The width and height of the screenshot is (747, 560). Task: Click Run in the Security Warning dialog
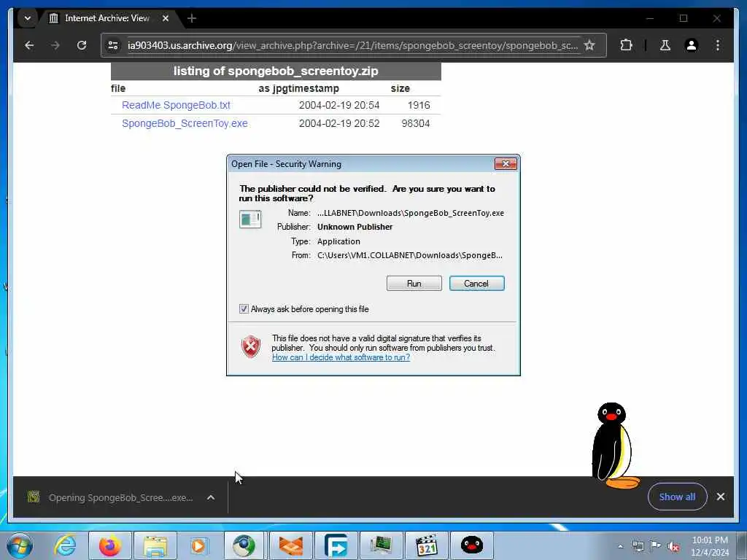pyautogui.click(x=414, y=284)
